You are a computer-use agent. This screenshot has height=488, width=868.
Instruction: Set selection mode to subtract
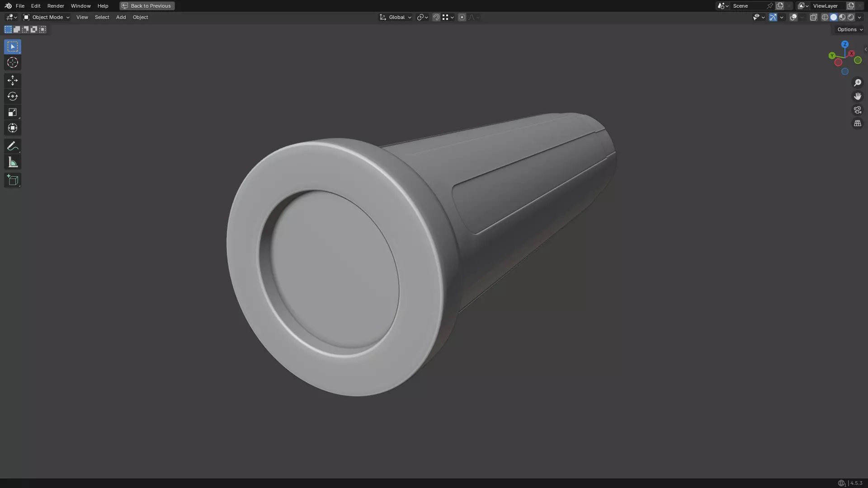point(25,29)
